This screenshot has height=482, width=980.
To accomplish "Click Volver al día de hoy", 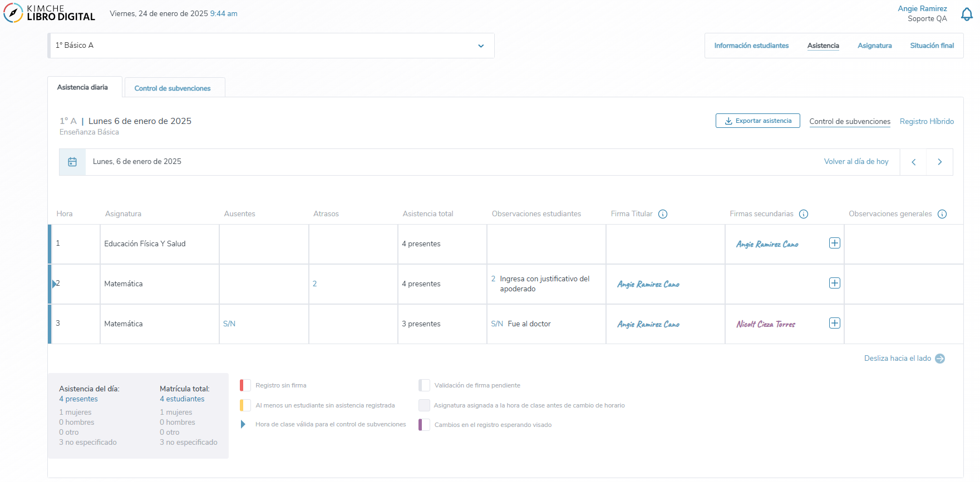I will [x=856, y=162].
